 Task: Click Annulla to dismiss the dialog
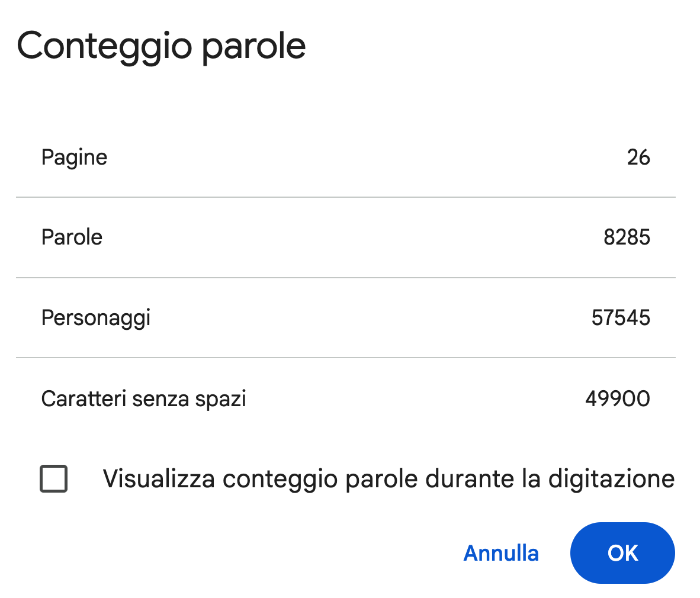tap(500, 553)
